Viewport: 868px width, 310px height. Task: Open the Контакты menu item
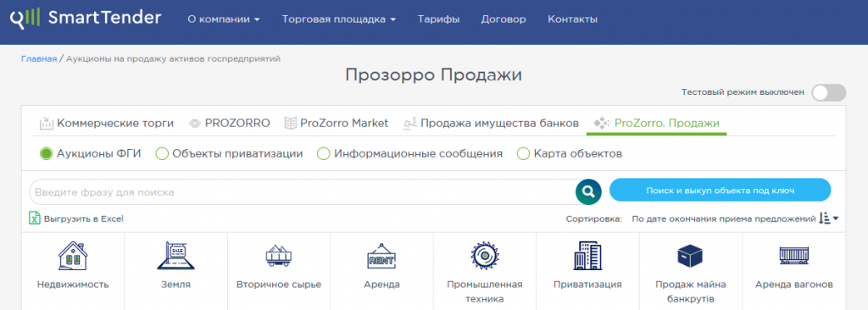572,19
